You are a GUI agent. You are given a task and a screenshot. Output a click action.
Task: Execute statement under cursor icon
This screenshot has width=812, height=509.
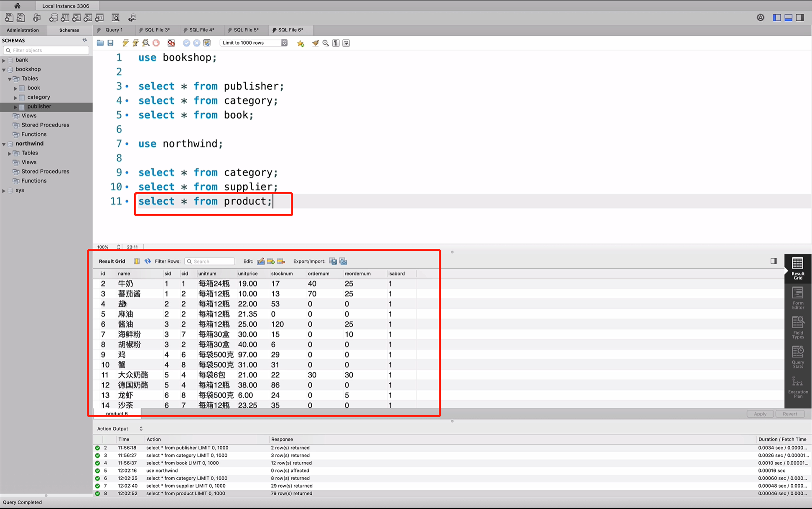(135, 43)
